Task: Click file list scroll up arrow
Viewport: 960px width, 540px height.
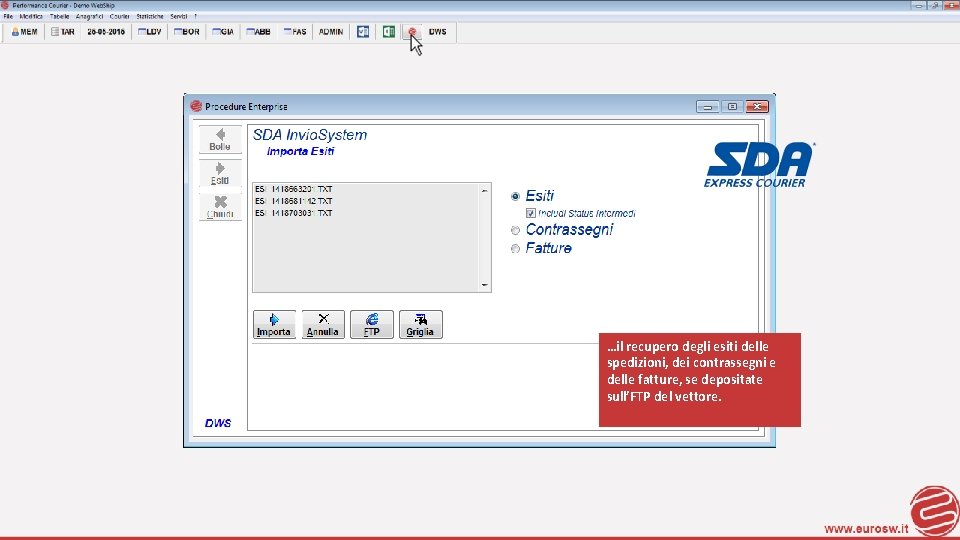Action: tap(485, 191)
